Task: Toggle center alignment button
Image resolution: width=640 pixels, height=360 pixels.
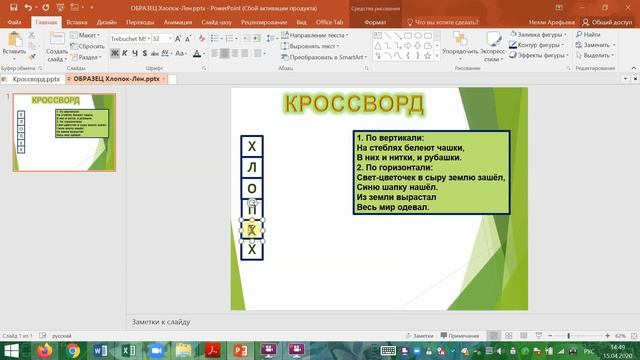Action: (x=224, y=53)
